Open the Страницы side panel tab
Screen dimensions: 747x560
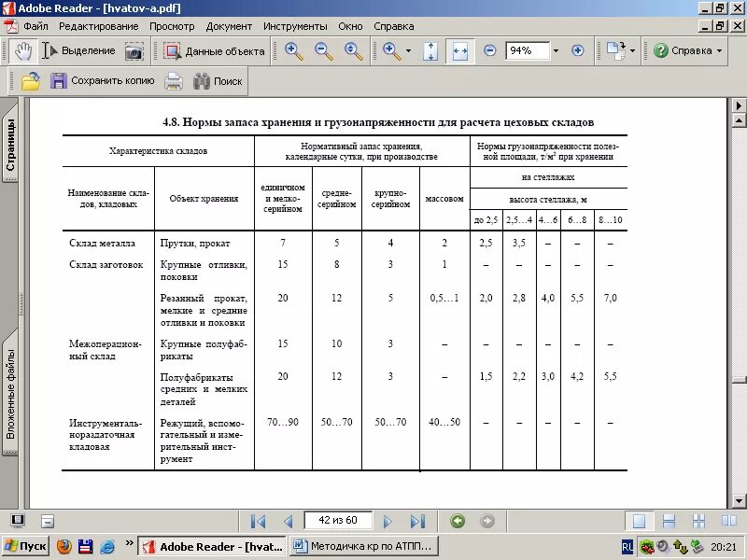click(10, 143)
